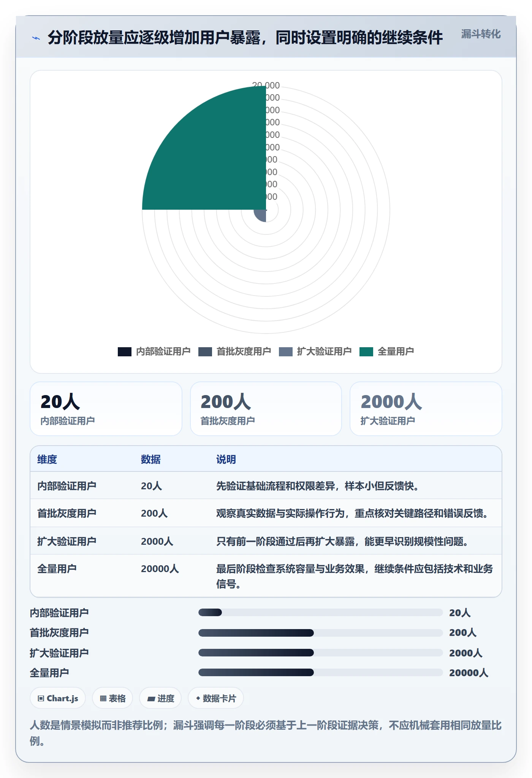Image resolution: width=532 pixels, height=778 pixels.
Task: Click the footnote text starting 人数是情景模拟
Action: pos(266,733)
